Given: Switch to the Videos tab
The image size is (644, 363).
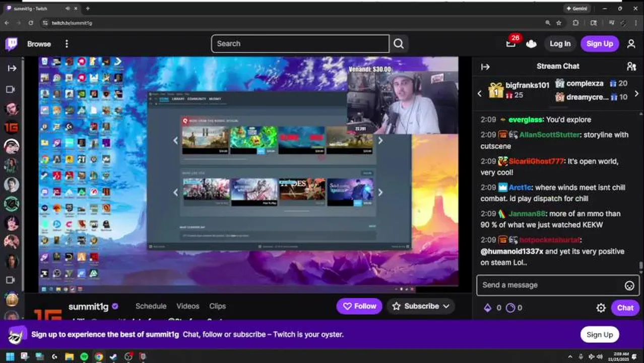Looking at the screenshot, I should point(187,306).
